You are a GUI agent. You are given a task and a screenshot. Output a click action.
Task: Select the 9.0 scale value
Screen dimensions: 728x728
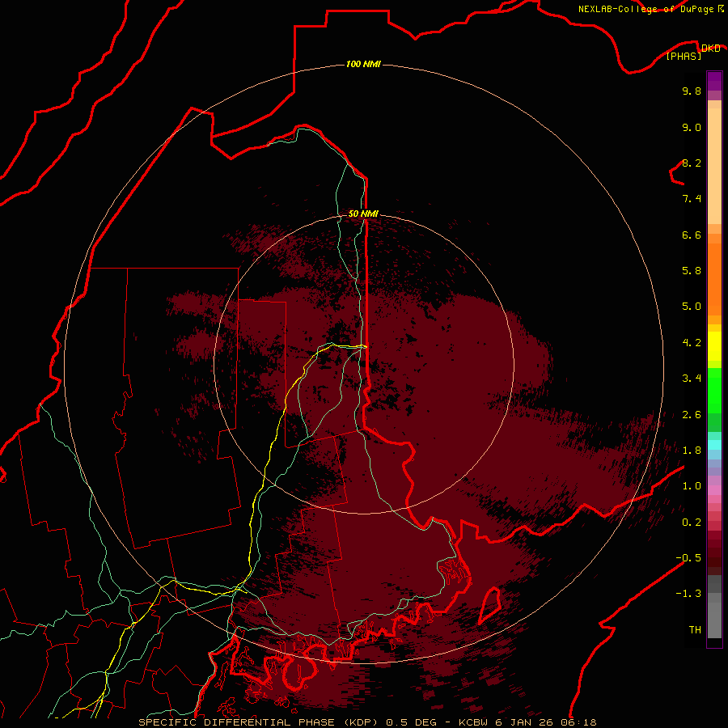tap(692, 127)
